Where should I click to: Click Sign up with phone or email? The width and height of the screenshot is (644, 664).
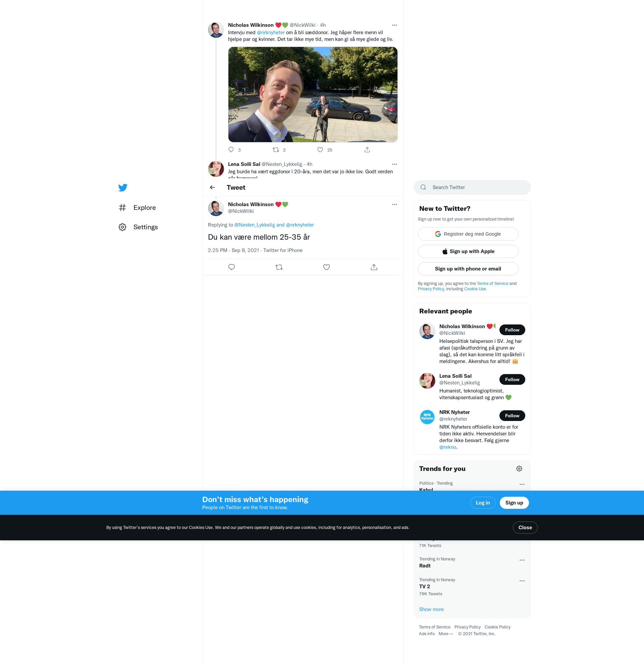click(468, 269)
